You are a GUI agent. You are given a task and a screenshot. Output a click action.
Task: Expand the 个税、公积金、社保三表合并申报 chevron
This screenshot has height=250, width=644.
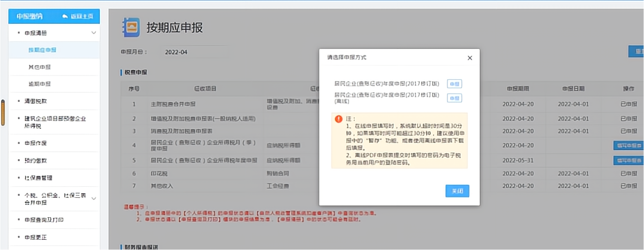[x=93, y=198]
